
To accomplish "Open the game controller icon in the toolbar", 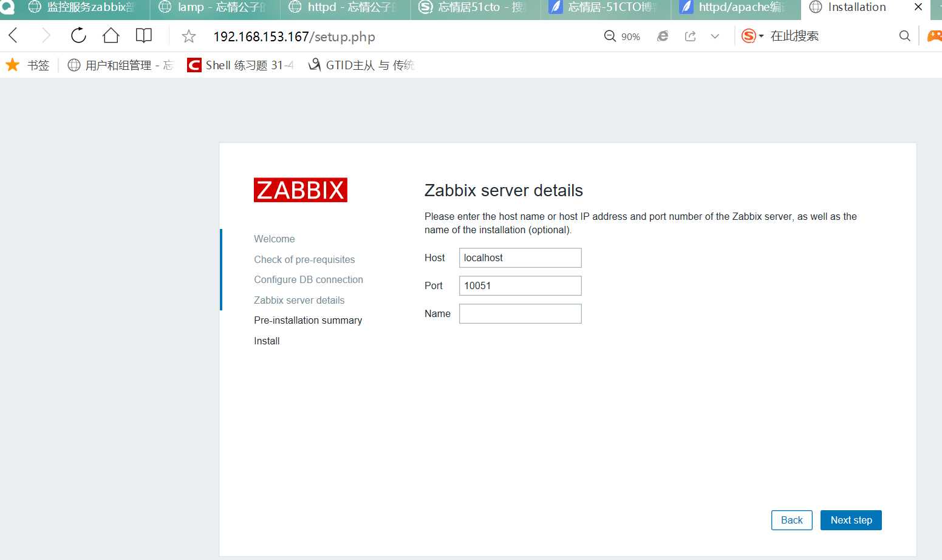I will point(935,36).
